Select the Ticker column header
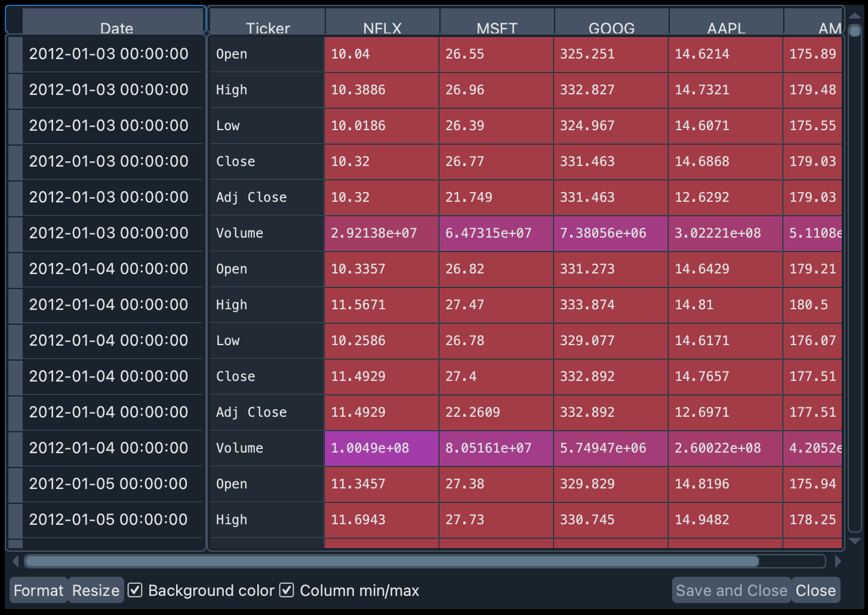Viewport: 868px width, 615px height. click(x=267, y=27)
